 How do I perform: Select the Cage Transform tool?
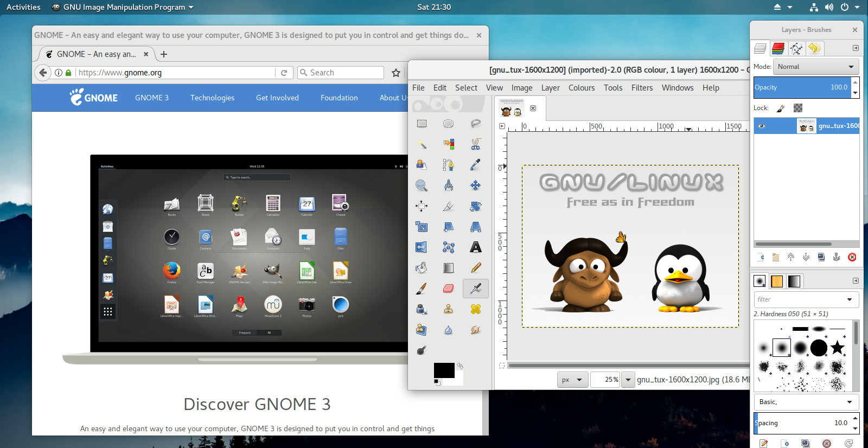tap(448, 247)
